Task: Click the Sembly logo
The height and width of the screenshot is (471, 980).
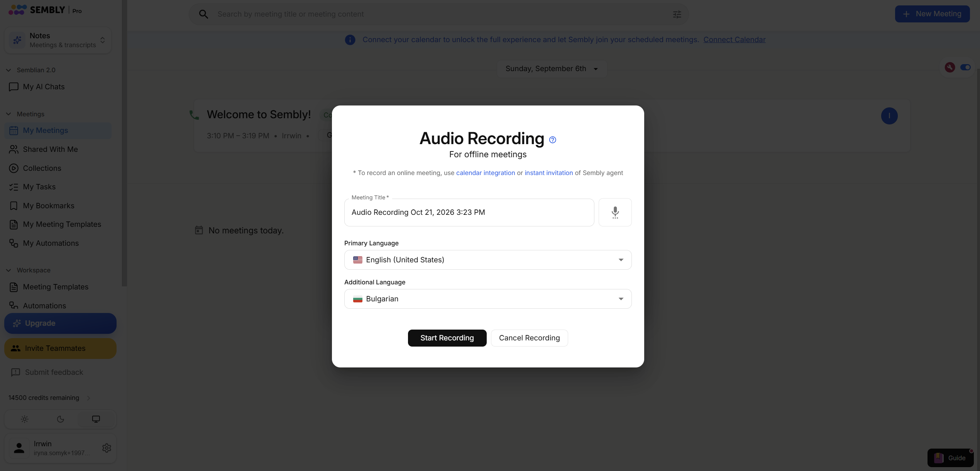Action: 37,10
